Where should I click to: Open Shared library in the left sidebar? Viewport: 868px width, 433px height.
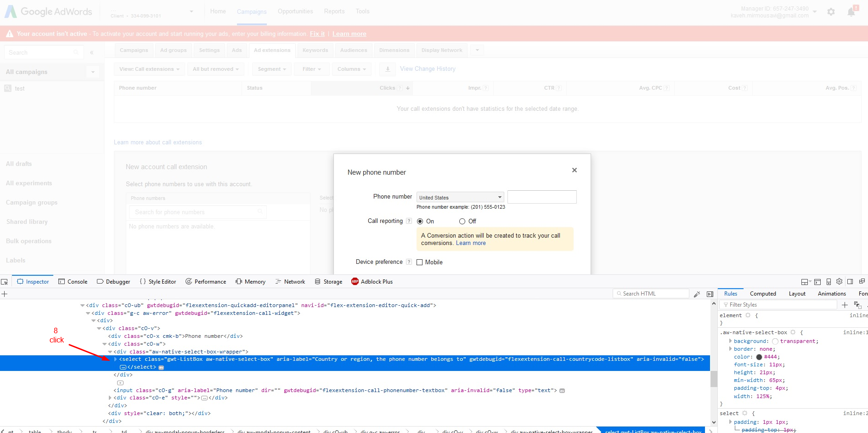click(27, 222)
